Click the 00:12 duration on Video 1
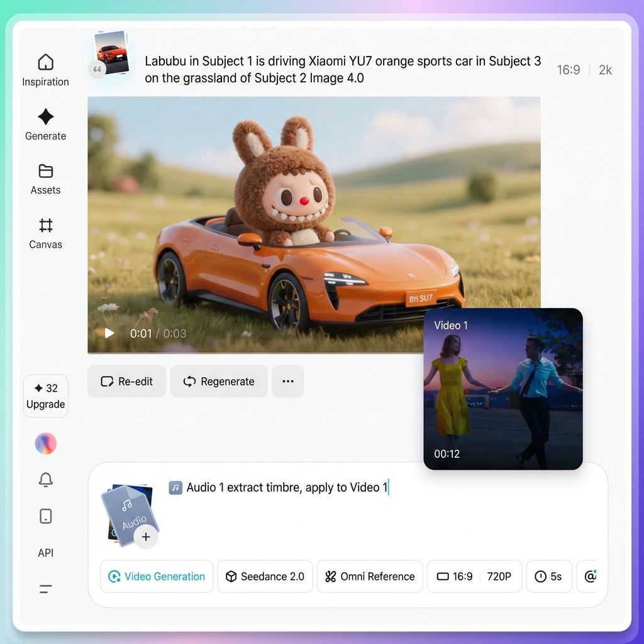This screenshot has width=644, height=644. point(447,454)
